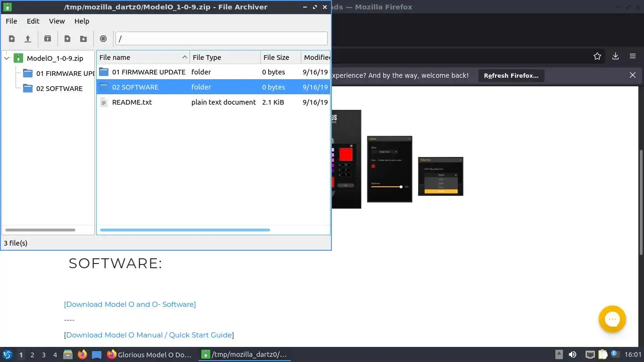The width and height of the screenshot is (644, 362).
Task: Click Download Model O and O- Software link
Action: [130, 304]
